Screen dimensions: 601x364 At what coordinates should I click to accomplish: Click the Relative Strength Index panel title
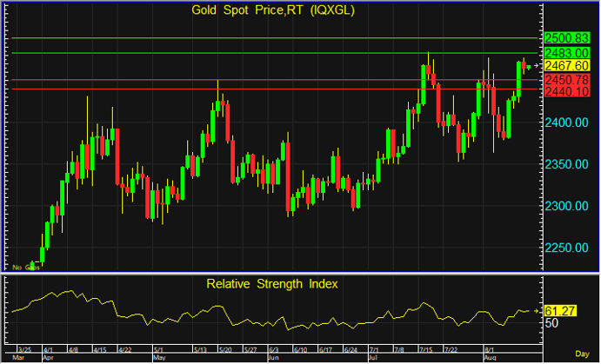point(271,284)
